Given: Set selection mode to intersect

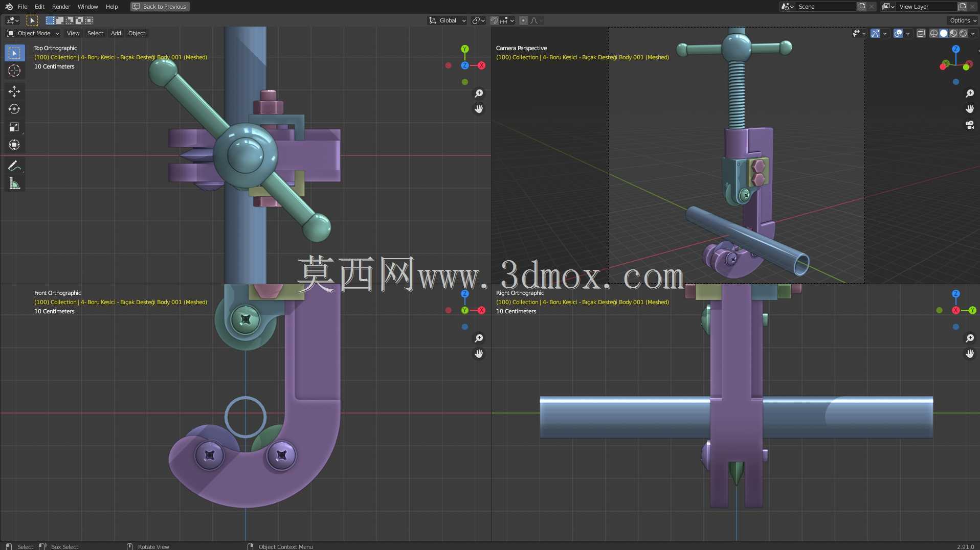Looking at the screenshot, I should pos(89,20).
